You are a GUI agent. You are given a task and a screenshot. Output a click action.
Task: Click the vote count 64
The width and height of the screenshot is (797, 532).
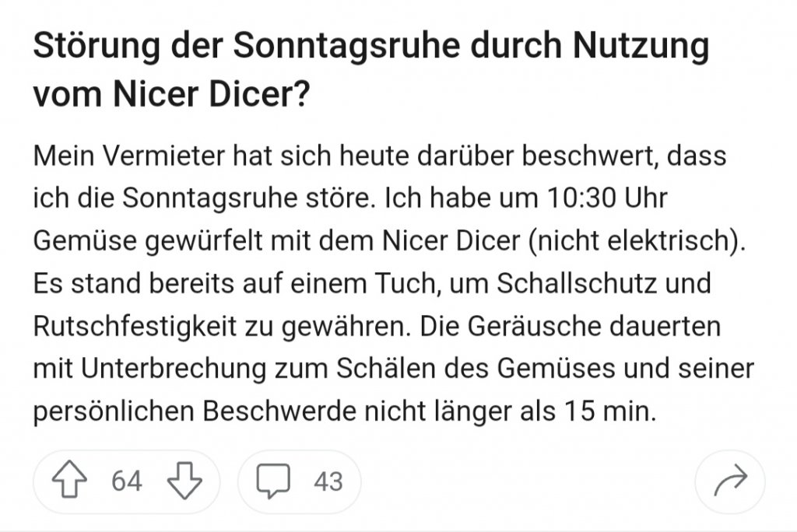(x=127, y=481)
